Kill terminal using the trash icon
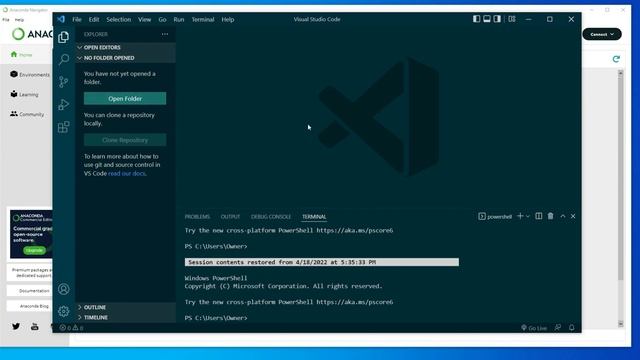The width and height of the screenshot is (640, 360). (550, 216)
